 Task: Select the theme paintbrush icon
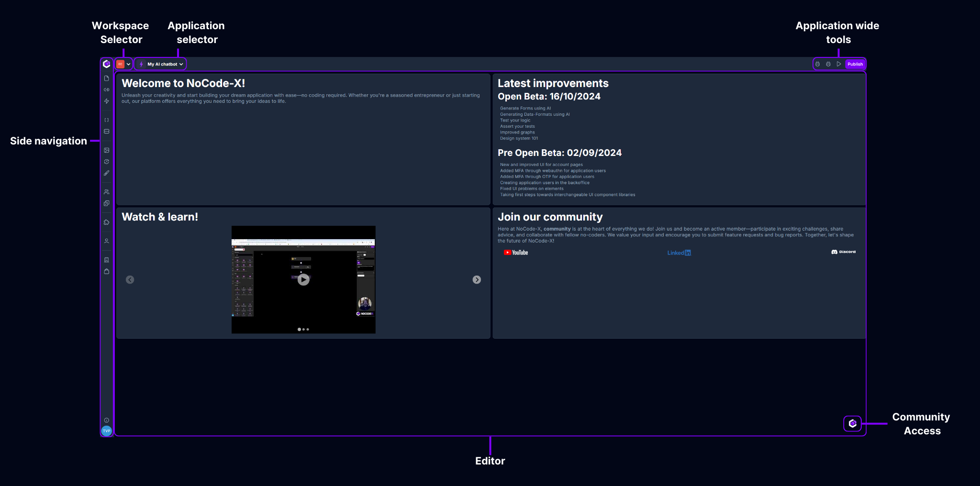tap(106, 173)
